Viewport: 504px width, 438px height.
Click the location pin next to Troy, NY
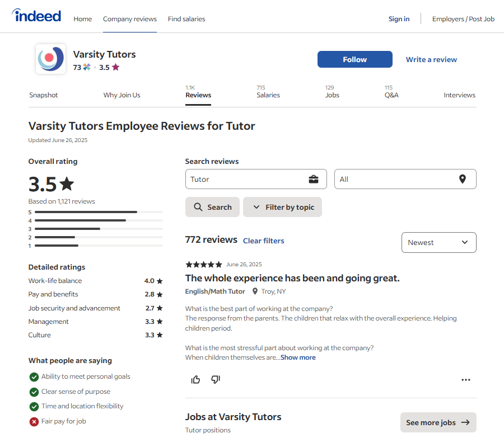click(256, 291)
